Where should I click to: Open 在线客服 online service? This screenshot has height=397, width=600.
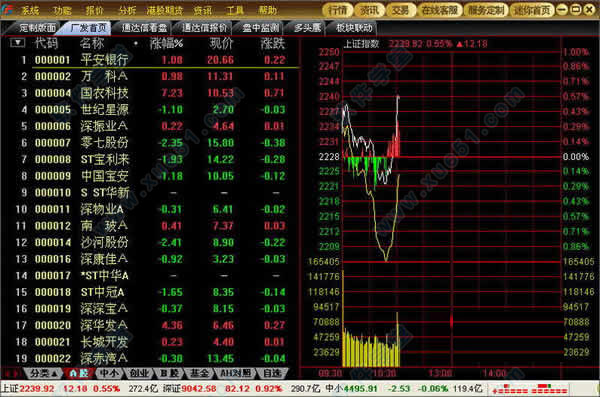[x=440, y=10]
